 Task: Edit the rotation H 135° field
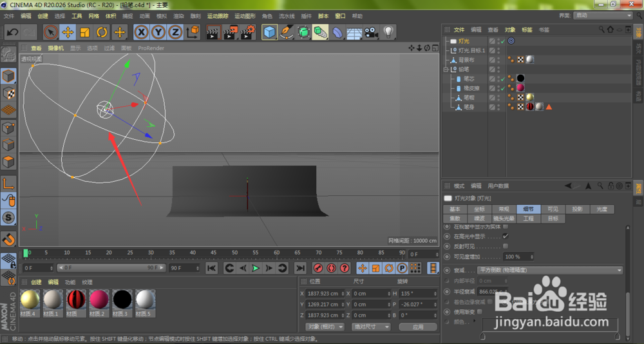pos(418,294)
